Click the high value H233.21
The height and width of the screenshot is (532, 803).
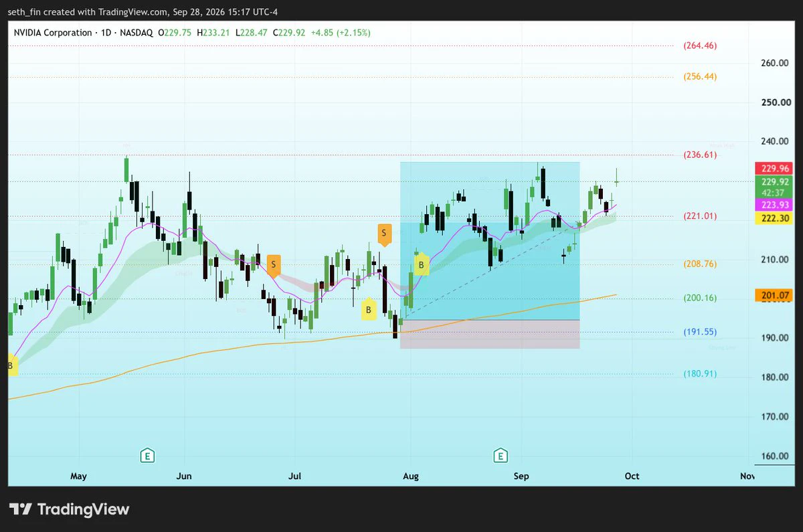[x=212, y=33]
